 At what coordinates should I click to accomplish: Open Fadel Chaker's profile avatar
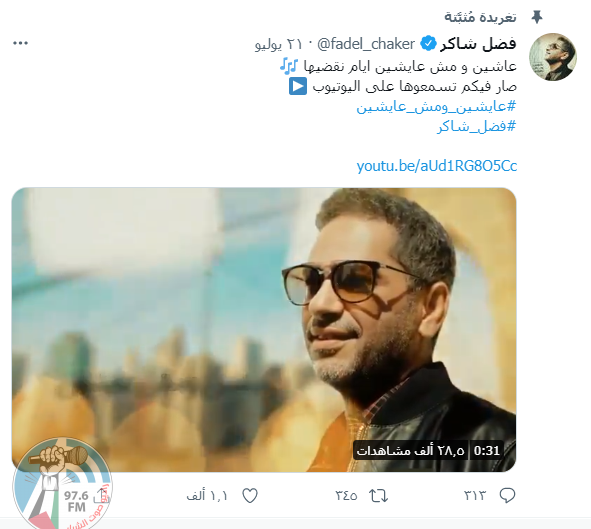pos(553,57)
